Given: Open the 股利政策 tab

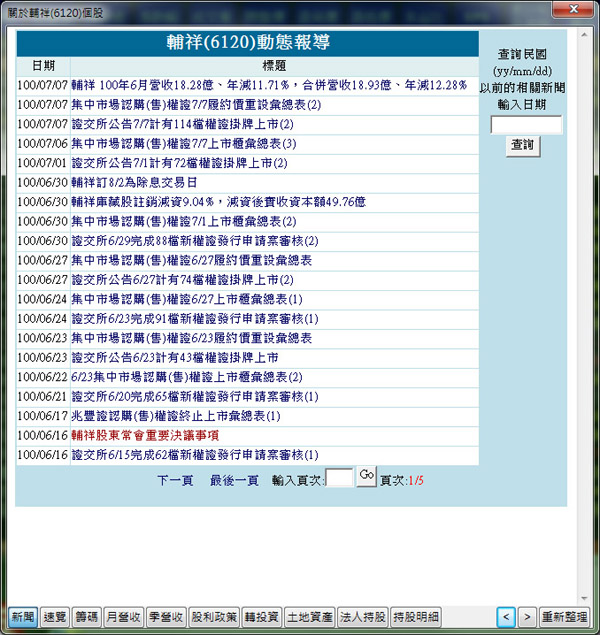Looking at the screenshot, I should tap(214, 617).
